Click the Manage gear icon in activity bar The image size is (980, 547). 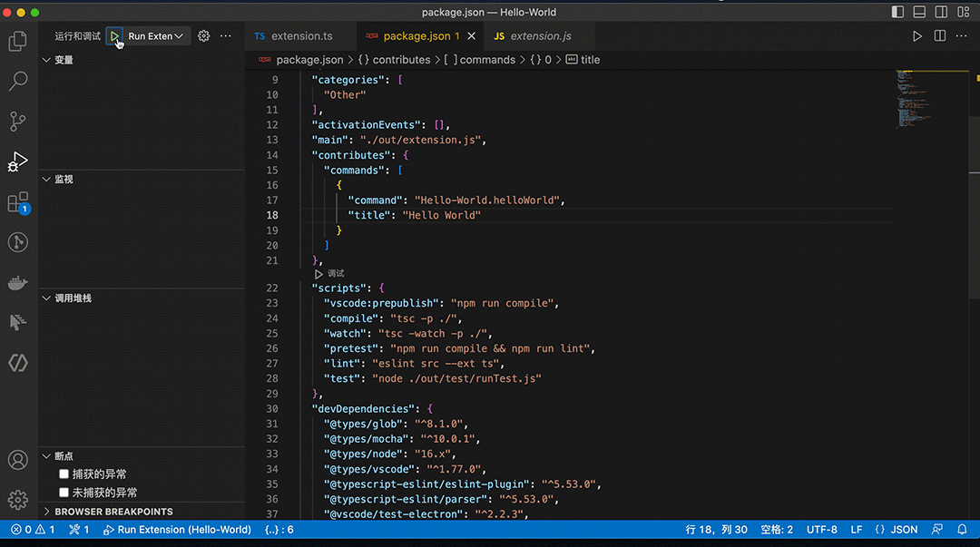[x=18, y=500]
